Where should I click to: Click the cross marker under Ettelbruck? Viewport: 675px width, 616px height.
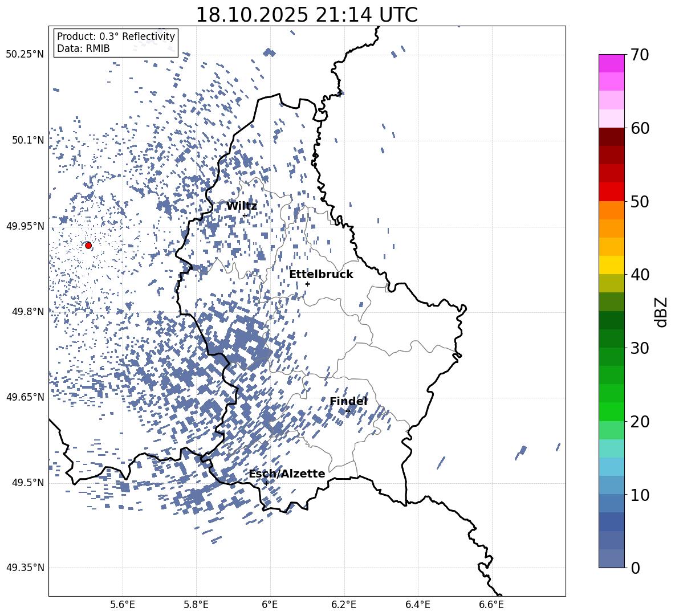[x=307, y=284]
